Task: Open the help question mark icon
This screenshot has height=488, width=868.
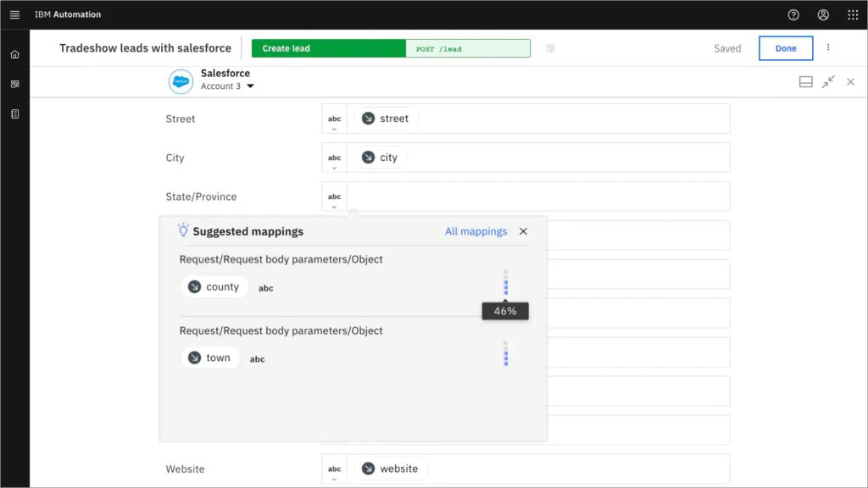Action: (x=793, y=15)
